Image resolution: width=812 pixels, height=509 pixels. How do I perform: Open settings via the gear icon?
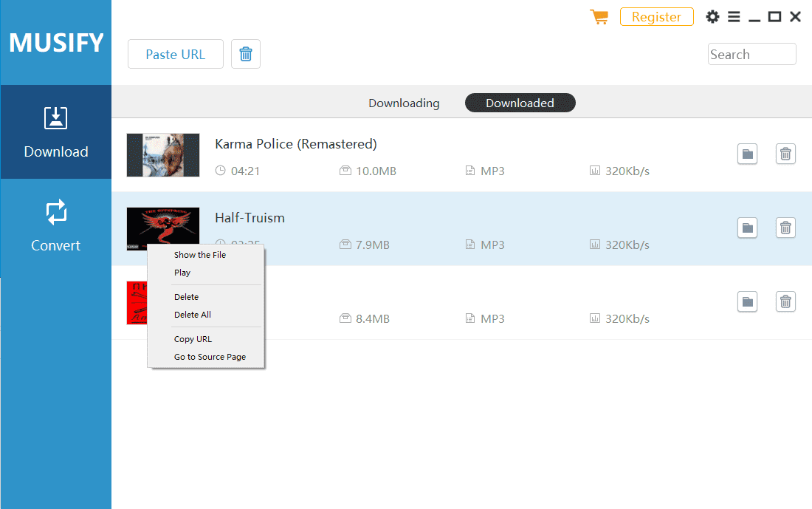712,16
